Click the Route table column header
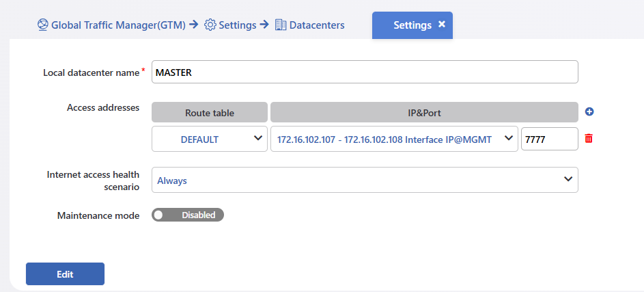The height and width of the screenshot is (292, 644). (x=210, y=112)
